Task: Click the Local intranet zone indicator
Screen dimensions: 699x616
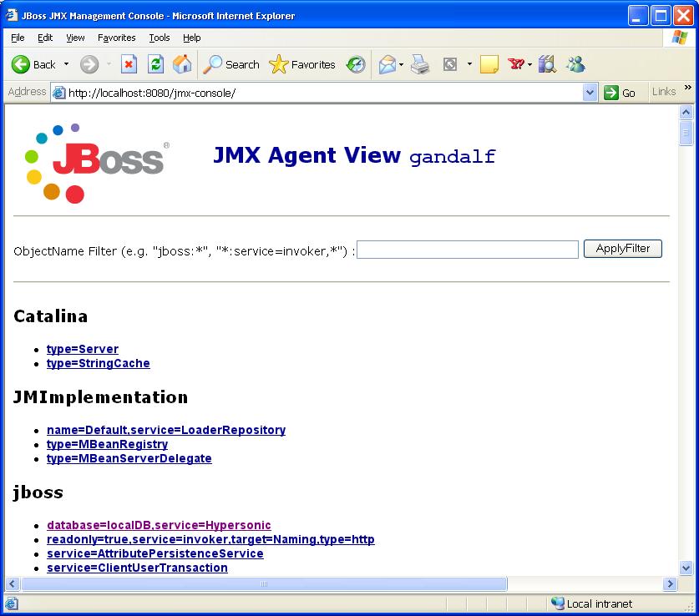Action: click(x=591, y=603)
